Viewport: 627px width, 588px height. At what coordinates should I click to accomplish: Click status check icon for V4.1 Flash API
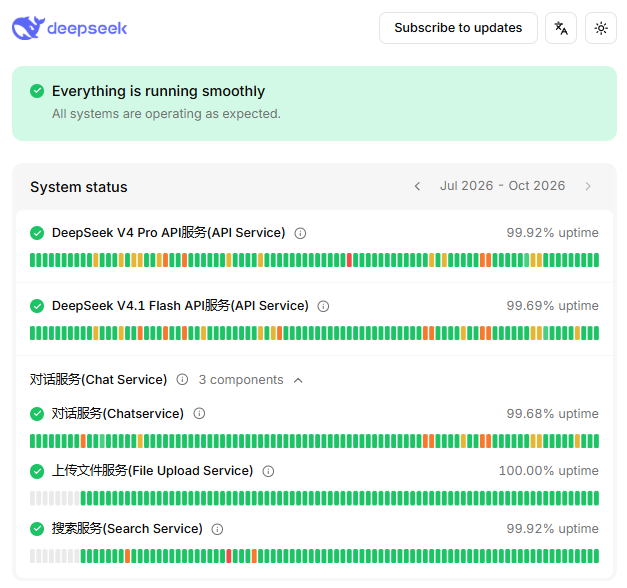pos(37,306)
